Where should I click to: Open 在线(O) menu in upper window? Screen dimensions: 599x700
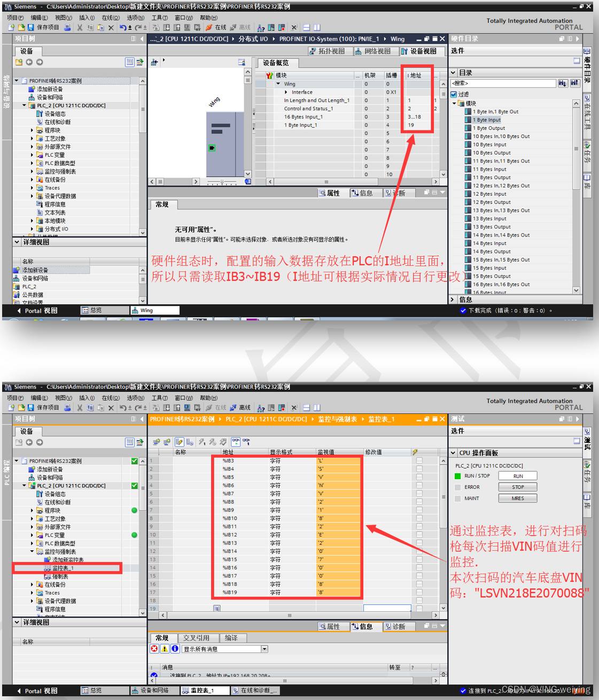[x=111, y=18]
